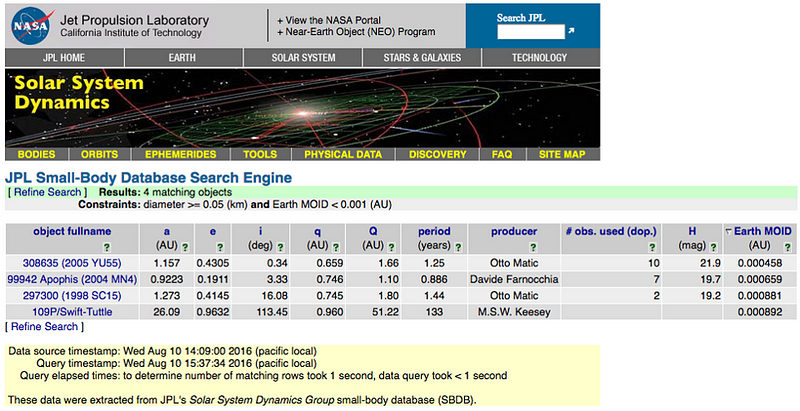
Task: Open TECHNOLOGY menu
Action: pos(540,58)
